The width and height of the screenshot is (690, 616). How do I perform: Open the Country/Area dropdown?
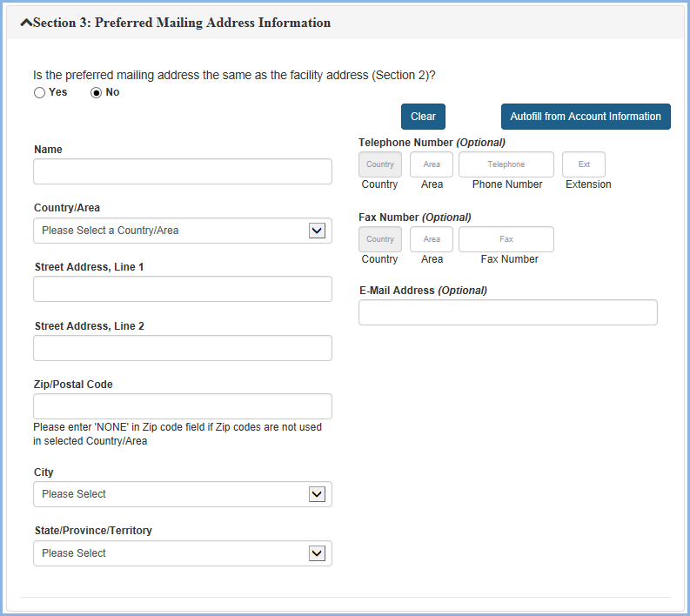183,231
